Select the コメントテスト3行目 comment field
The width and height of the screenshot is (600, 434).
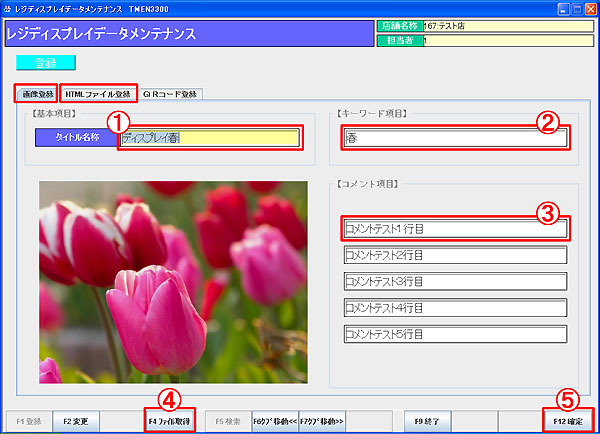tap(455, 281)
